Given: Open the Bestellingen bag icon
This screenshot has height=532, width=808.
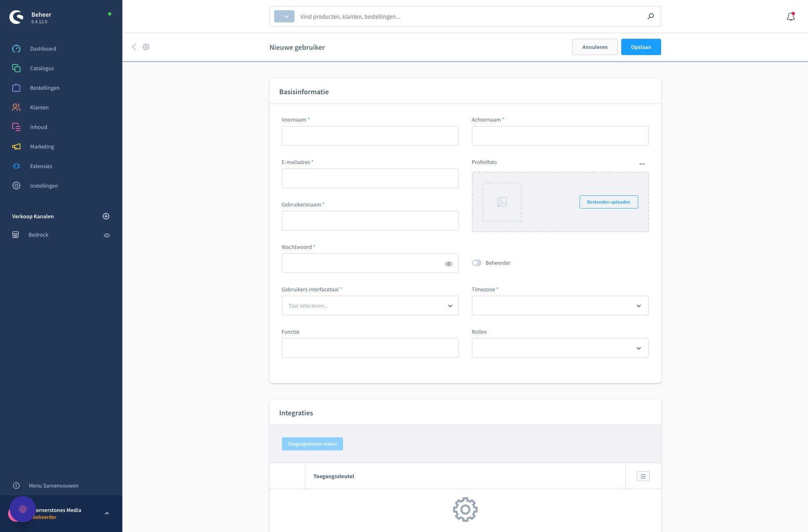Looking at the screenshot, I should (x=16, y=88).
